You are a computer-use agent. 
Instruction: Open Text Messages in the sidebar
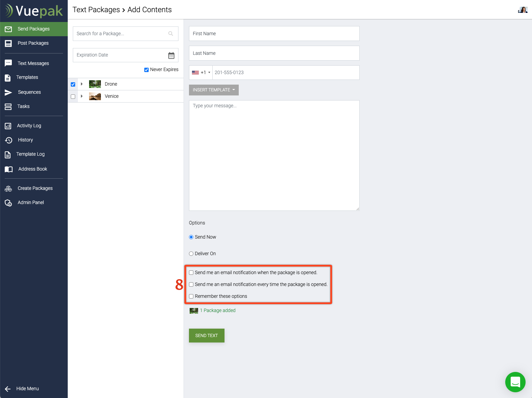(x=33, y=63)
